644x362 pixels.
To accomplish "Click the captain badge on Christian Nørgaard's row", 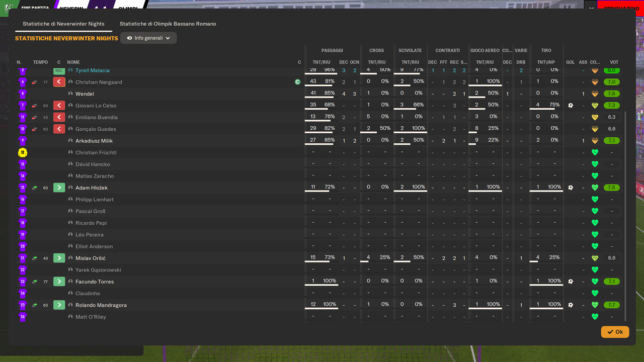I will pyautogui.click(x=298, y=82).
